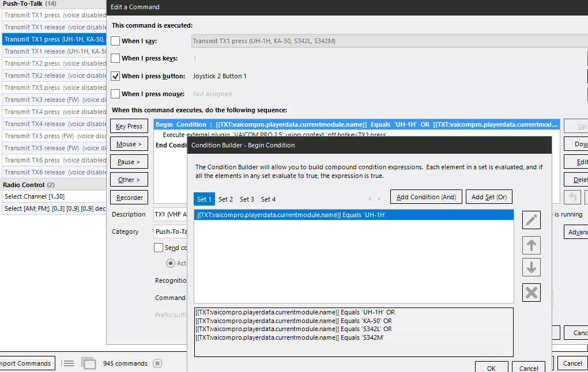Click the Add Set (Or) button

(489, 197)
